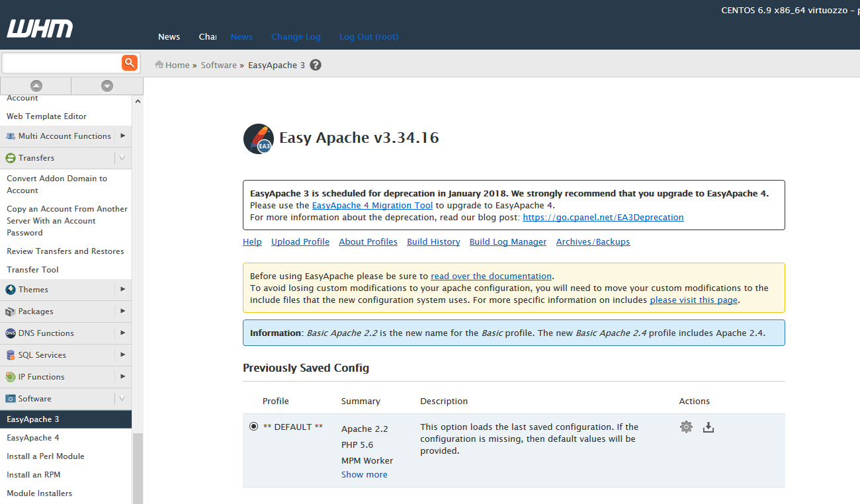Click Log Out (root)
Viewport: 860px width, 504px height.
[368, 37]
